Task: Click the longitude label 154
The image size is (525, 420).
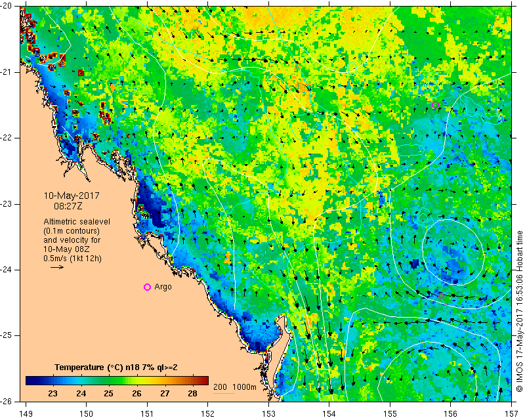Action: 329,414
